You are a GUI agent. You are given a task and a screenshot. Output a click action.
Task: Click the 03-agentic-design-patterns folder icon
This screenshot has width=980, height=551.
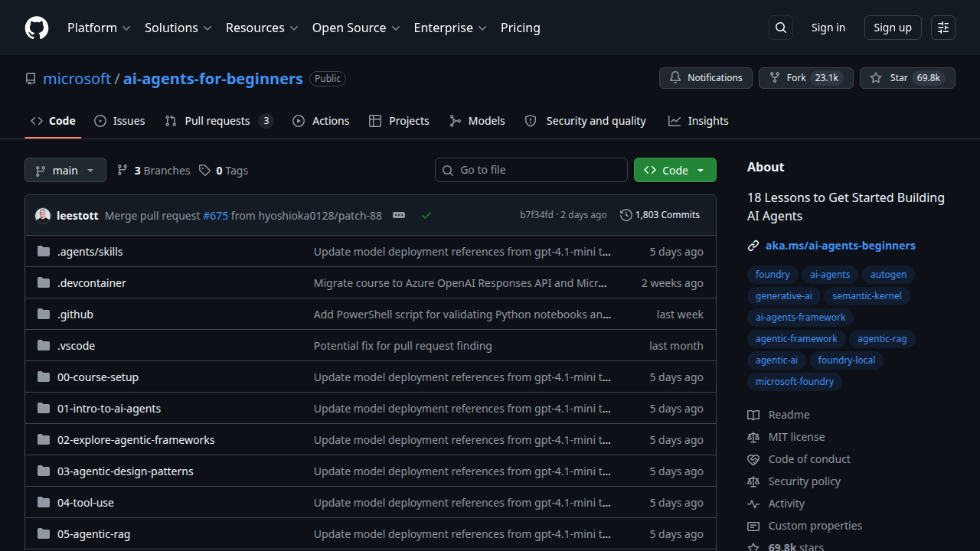[44, 471]
